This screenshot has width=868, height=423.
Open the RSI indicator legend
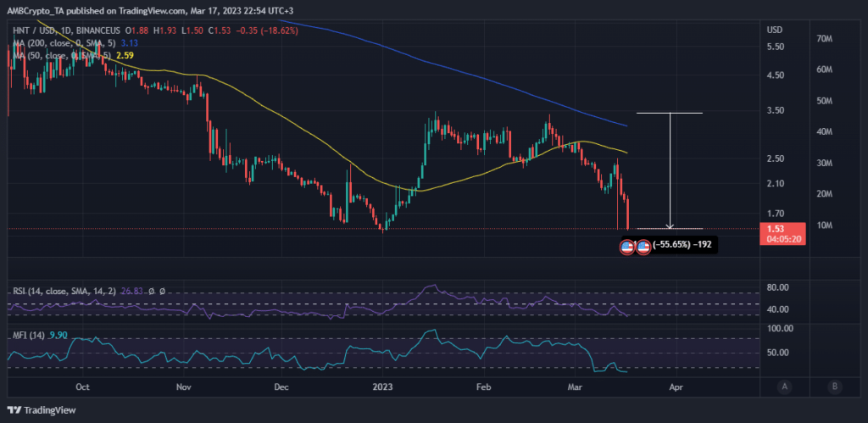coord(51,292)
